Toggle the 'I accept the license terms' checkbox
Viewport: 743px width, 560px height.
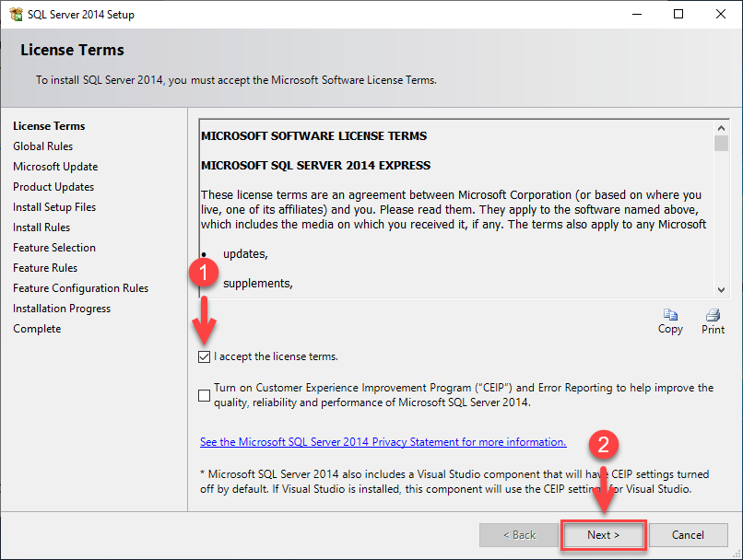tap(205, 357)
